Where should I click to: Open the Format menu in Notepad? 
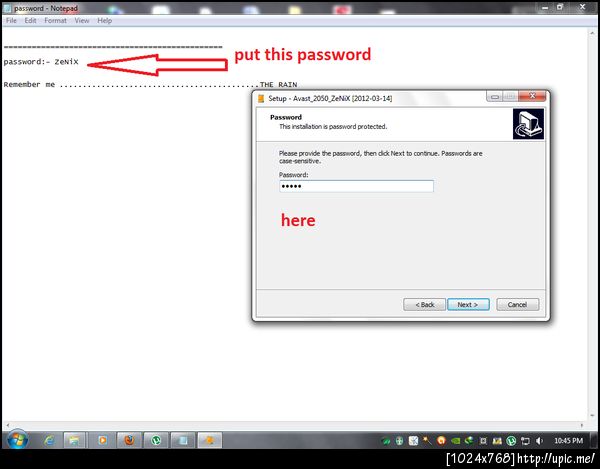click(x=55, y=21)
